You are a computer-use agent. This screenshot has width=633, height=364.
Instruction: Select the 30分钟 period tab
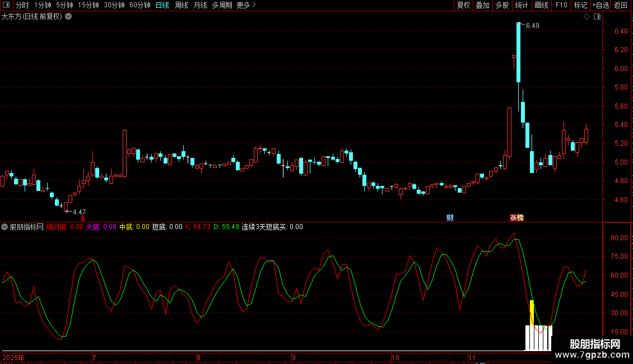[x=114, y=5]
